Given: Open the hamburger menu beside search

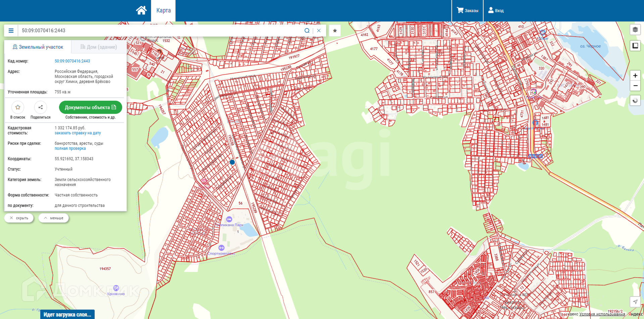Looking at the screenshot, I should pos(11,31).
